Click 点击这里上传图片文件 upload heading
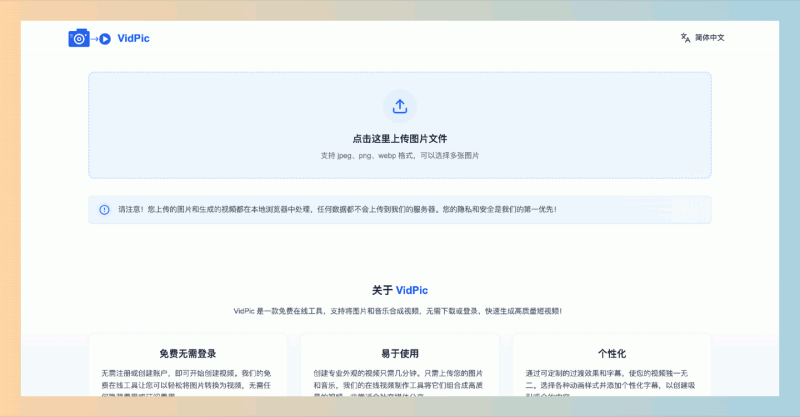This screenshot has width=800, height=417. 400,139
